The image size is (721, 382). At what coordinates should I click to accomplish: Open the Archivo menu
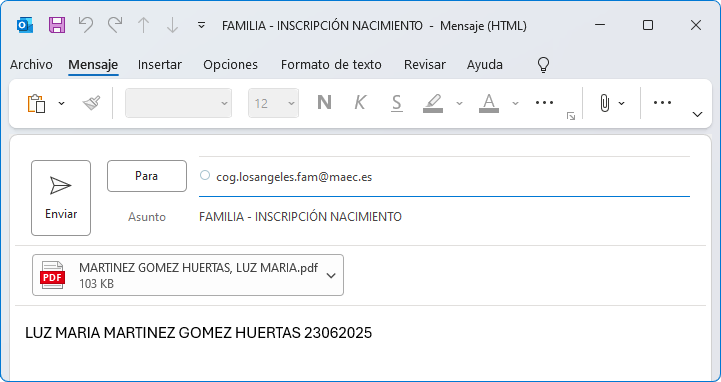coord(31,65)
